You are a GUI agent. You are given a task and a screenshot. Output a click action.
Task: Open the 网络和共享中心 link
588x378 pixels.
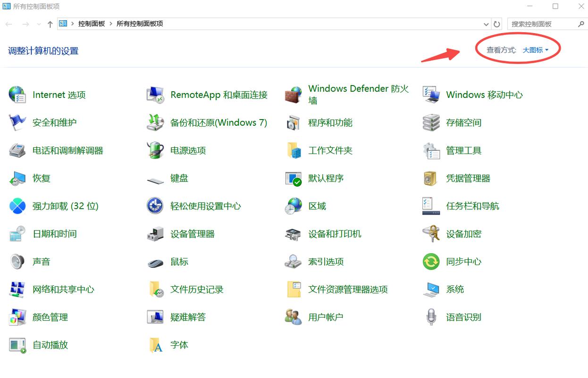click(x=63, y=290)
